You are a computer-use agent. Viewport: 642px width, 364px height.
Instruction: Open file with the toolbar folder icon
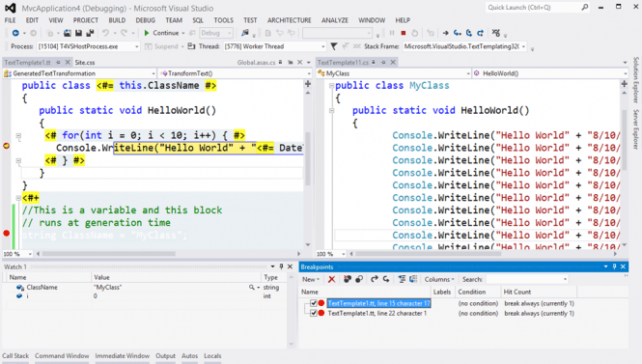pyautogui.click(x=68, y=33)
